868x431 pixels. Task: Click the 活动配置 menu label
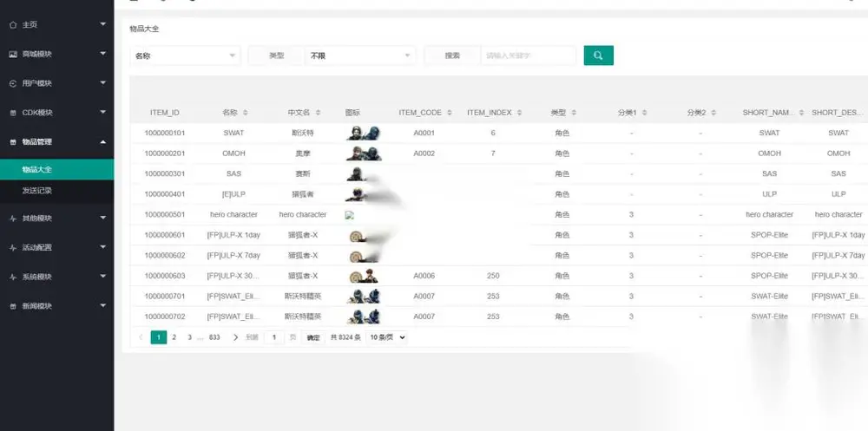click(x=37, y=248)
